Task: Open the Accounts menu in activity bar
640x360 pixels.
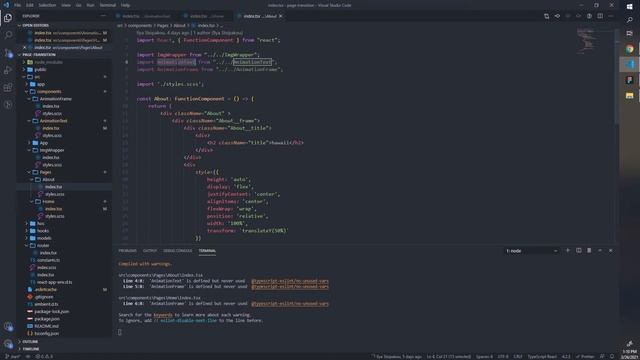Action: (8, 327)
